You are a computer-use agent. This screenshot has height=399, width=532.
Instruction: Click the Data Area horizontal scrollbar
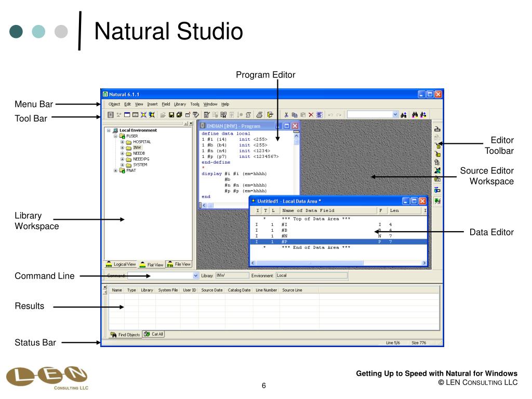[338, 263]
